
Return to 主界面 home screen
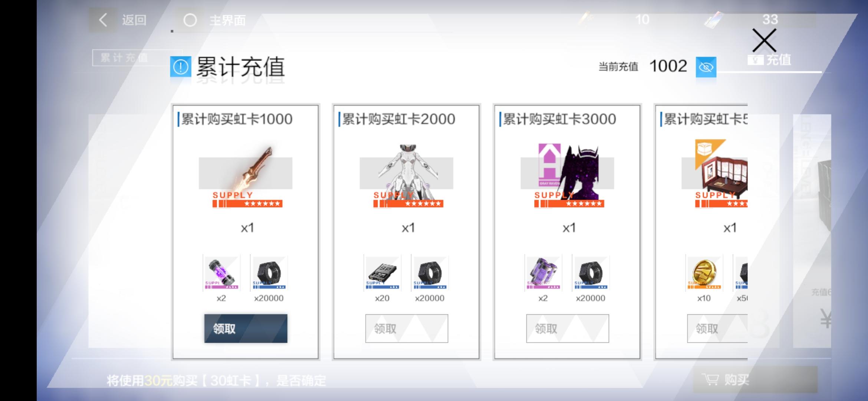pos(215,20)
